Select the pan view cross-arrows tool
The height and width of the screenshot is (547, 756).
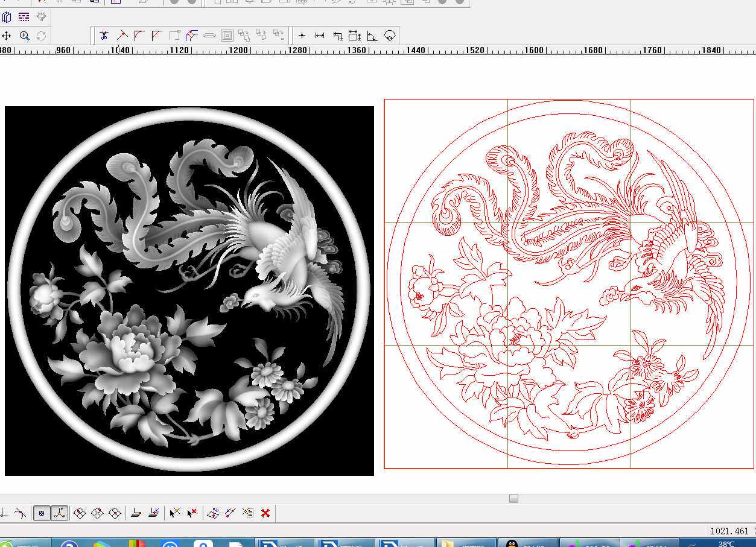7,36
